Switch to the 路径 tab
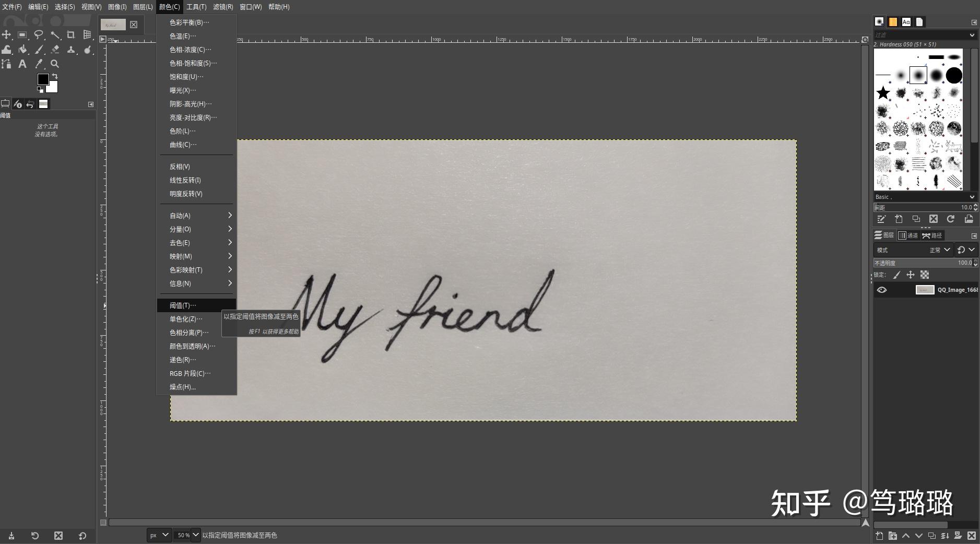Image resolution: width=980 pixels, height=544 pixels. tap(932, 235)
